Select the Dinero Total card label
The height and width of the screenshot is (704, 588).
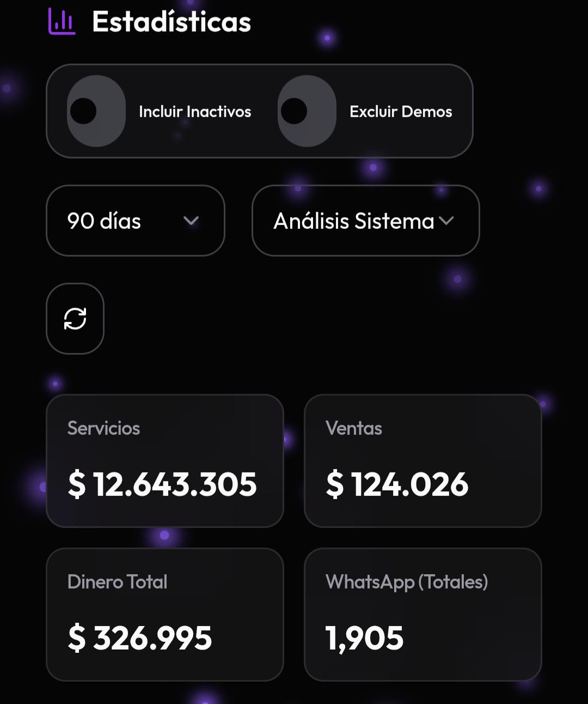point(118,582)
